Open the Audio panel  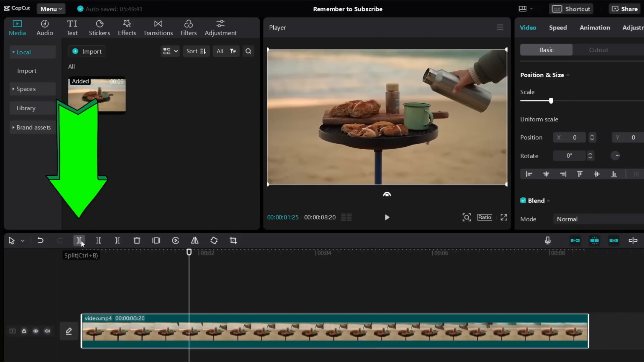[x=45, y=28]
